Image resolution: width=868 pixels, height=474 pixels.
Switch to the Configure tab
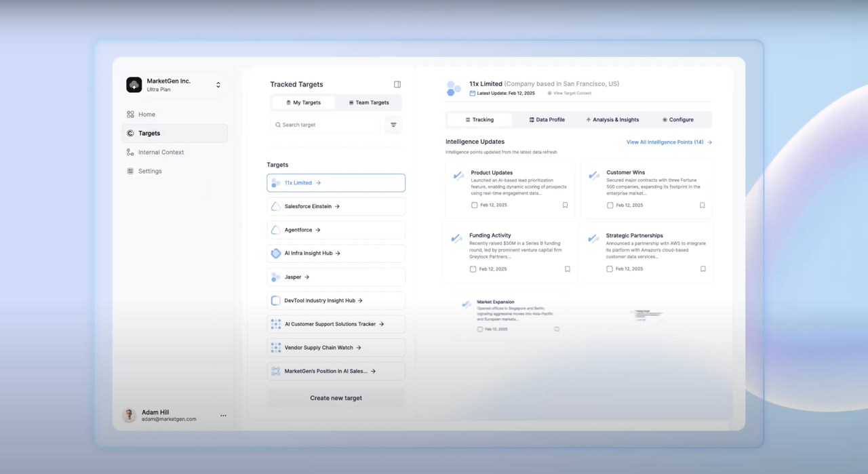(x=678, y=120)
